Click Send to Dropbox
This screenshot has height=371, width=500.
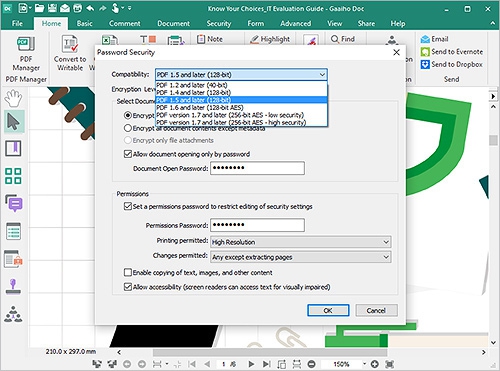pyautogui.click(x=452, y=64)
